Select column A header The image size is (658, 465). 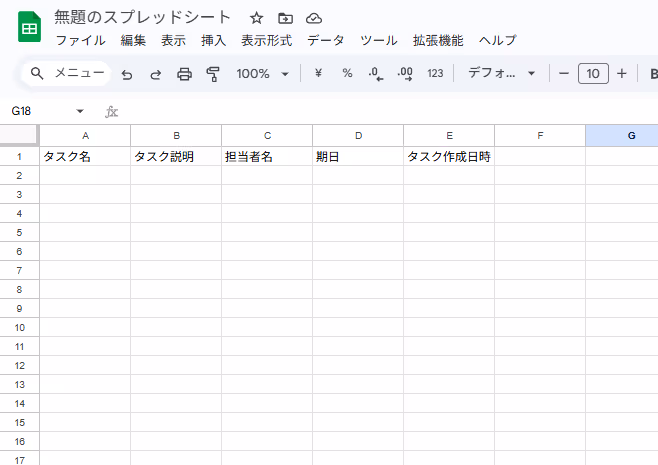coord(85,136)
